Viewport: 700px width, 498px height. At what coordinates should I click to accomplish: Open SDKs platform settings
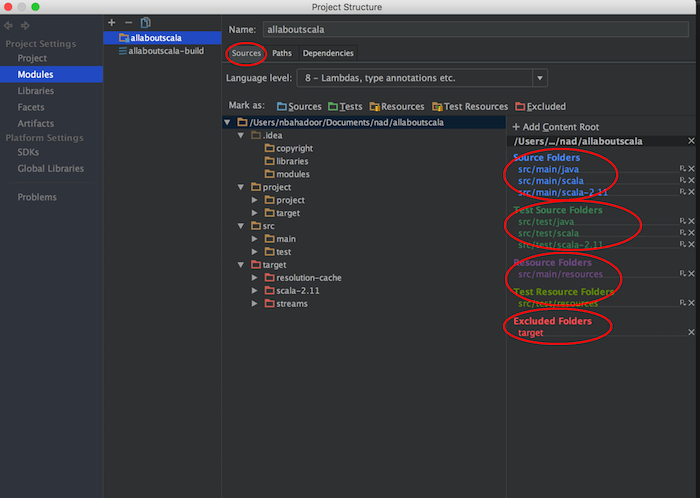pyautogui.click(x=28, y=152)
